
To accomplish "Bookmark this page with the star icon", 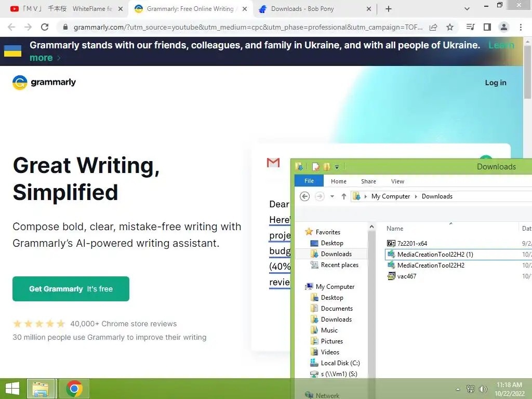I will tap(450, 27).
